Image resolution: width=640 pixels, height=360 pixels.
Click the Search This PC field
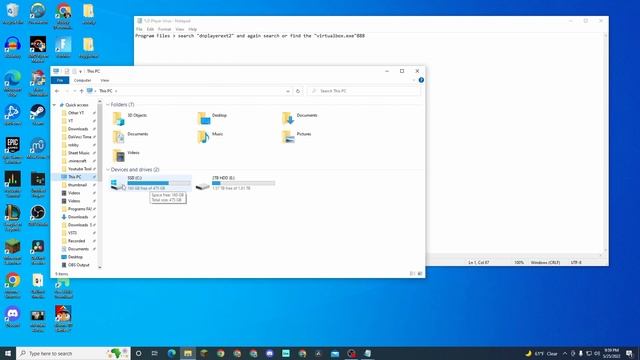[x=363, y=91]
